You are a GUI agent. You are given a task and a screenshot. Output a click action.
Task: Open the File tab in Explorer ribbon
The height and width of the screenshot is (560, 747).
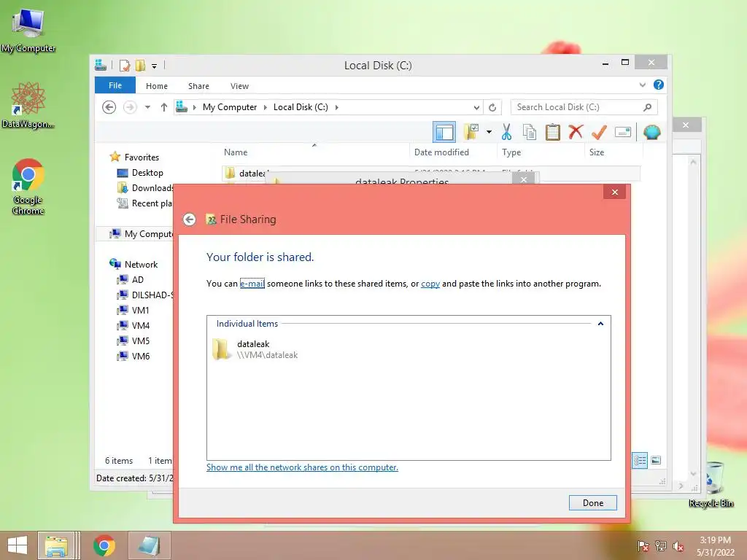(115, 85)
